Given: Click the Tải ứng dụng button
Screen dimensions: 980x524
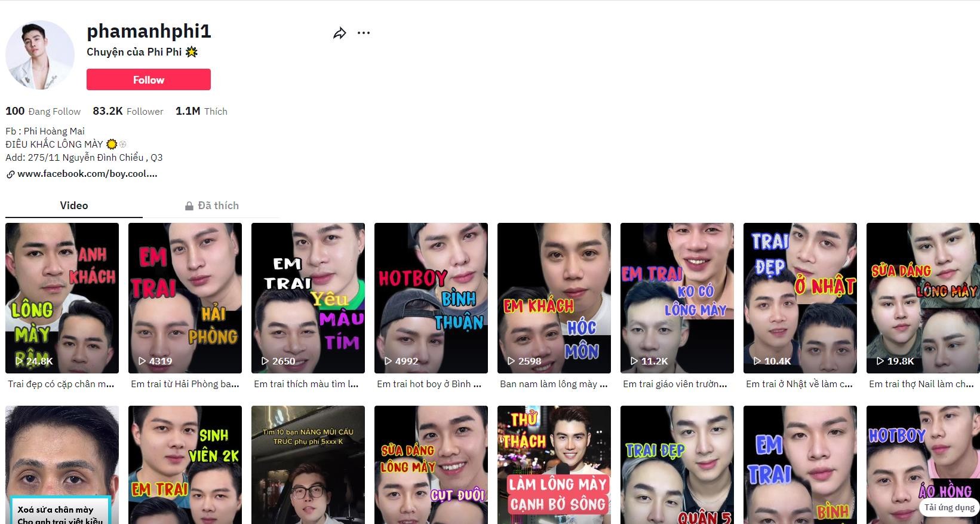Looking at the screenshot, I should tap(949, 507).
